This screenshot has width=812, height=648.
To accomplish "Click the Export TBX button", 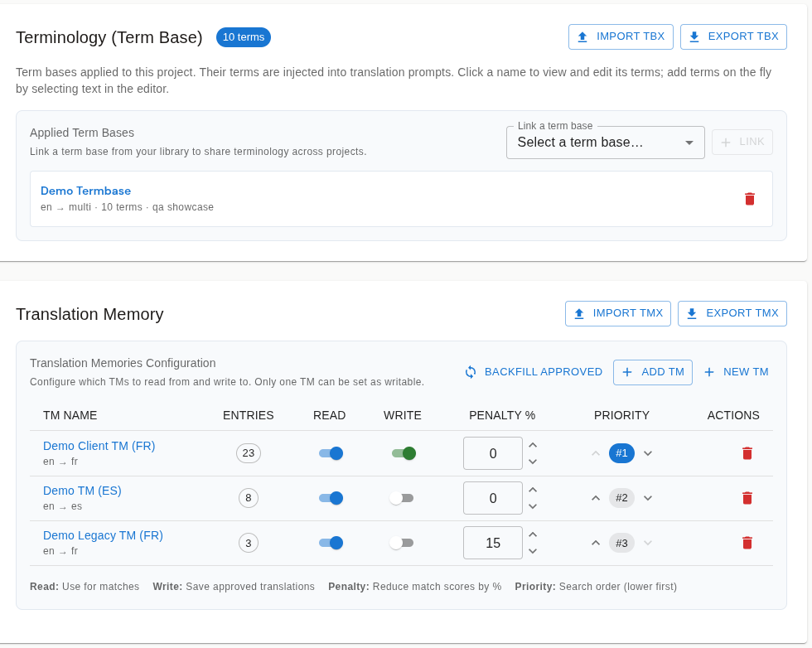I will pos(733,36).
